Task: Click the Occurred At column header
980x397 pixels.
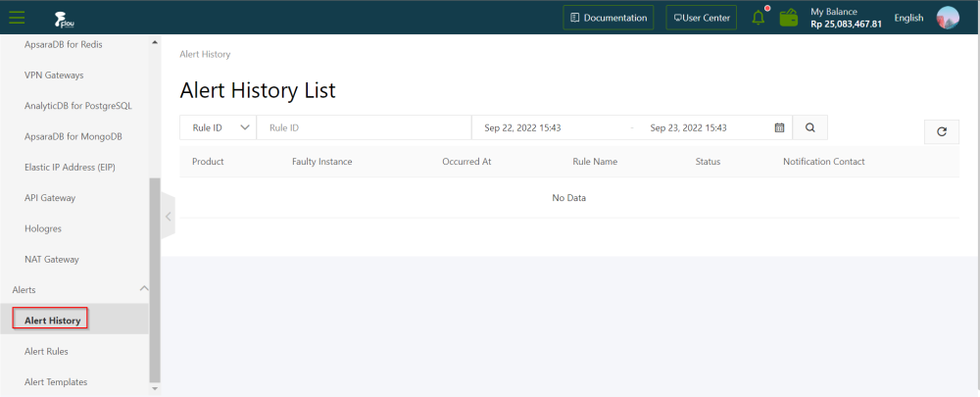Action: pos(466,162)
